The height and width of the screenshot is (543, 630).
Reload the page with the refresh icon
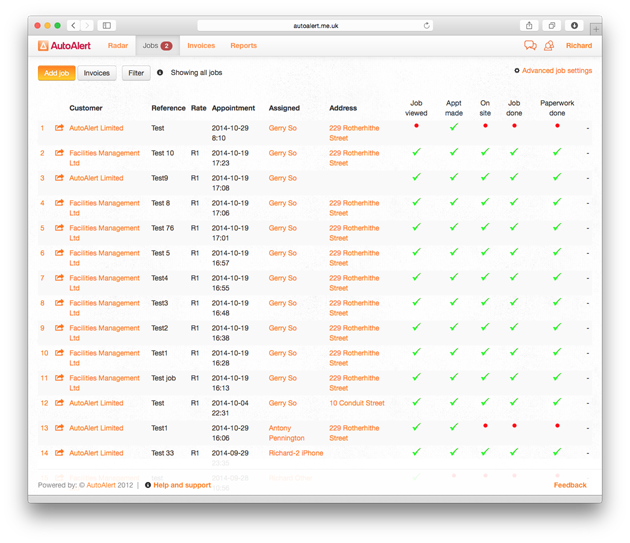point(426,25)
